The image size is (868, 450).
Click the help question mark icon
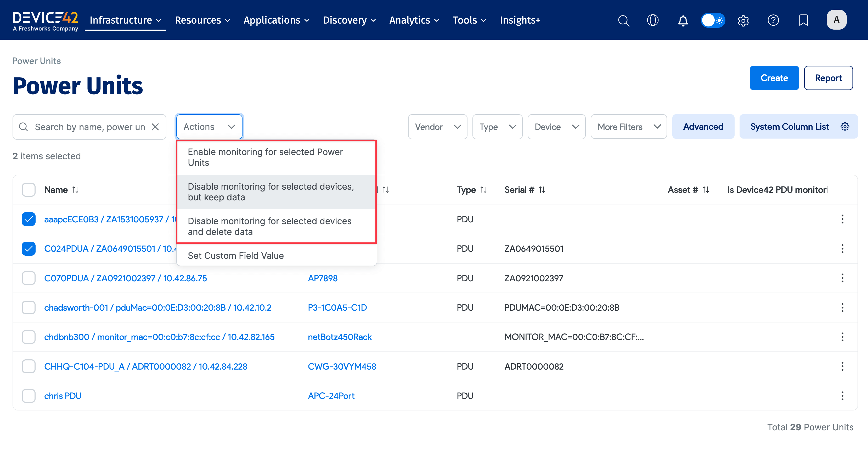pos(773,20)
